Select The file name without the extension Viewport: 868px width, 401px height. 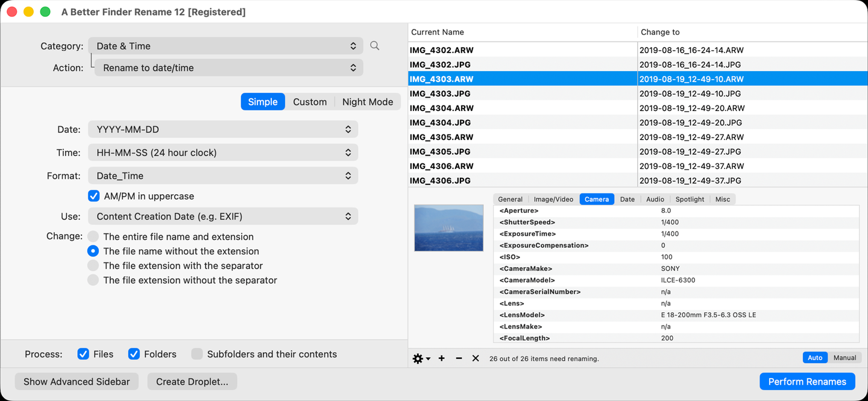tap(93, 251)
